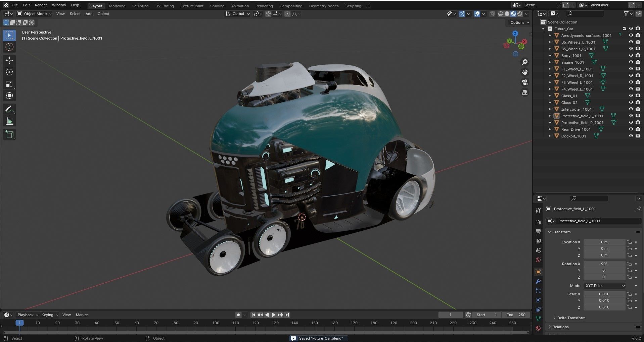Click the zoom view magnifier icon

point(525,62)
